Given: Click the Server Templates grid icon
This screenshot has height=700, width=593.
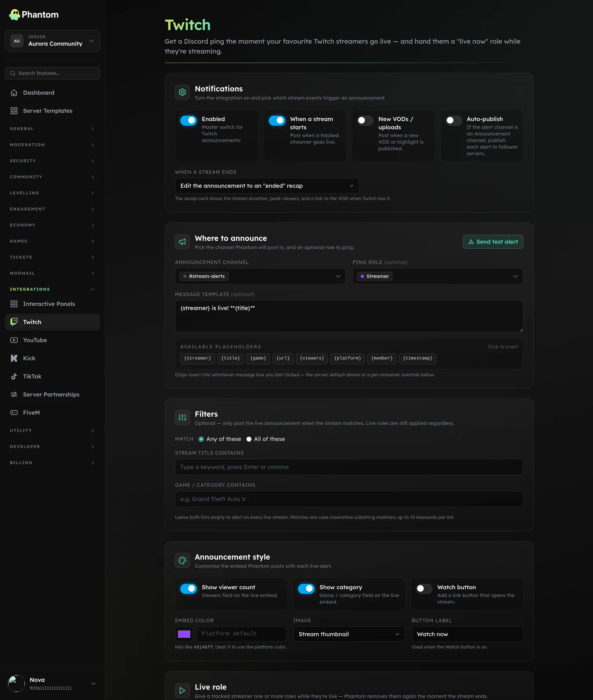Looking at the screenshot, I should click(x=14, y=111).
